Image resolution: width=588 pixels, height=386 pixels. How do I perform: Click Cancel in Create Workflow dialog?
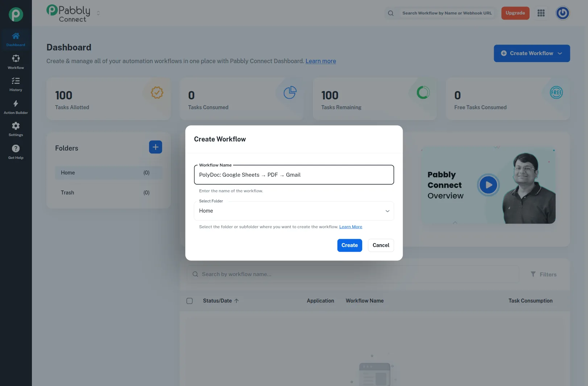[x=381, y=245]
